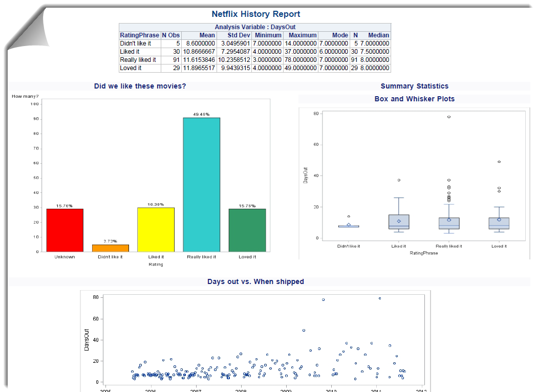Click the Std Dev column header
The image size is (536, 392).
[239, 35]
